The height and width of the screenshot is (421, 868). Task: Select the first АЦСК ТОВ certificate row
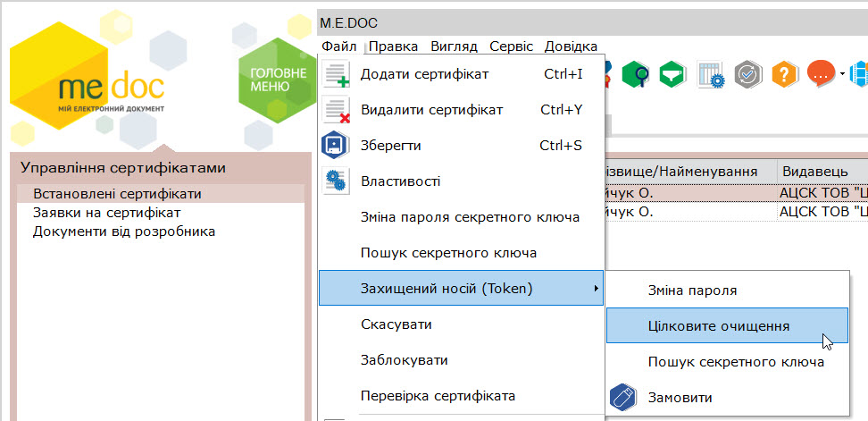736,193
